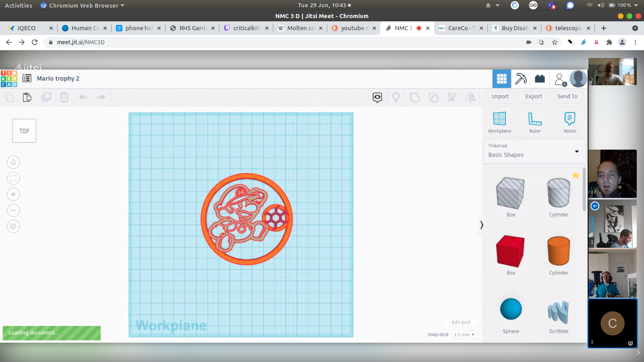This screenshot has width=644, height=362.
Task: Open the Blocks pickaxe view
Action: [x=521, y=79]
